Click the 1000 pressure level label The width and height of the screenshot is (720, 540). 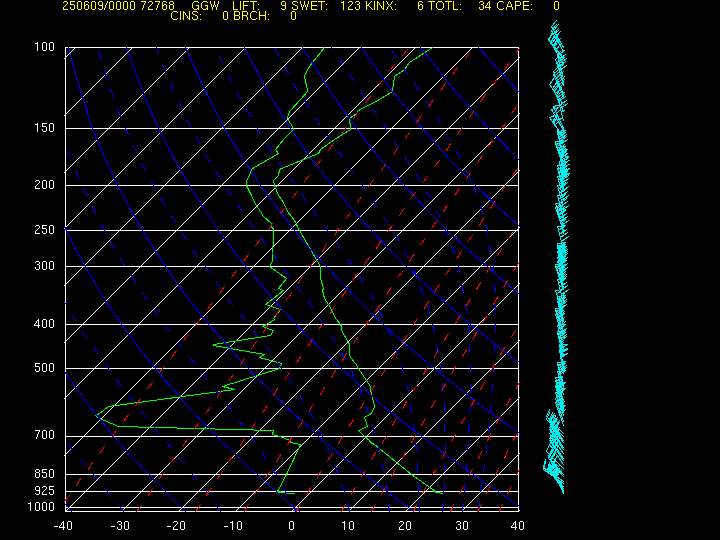(x=41, y=507)
